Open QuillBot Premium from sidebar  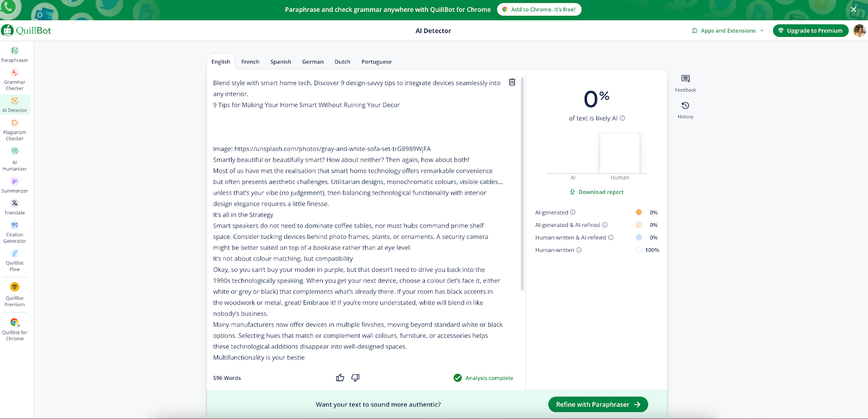pos(15,295)
